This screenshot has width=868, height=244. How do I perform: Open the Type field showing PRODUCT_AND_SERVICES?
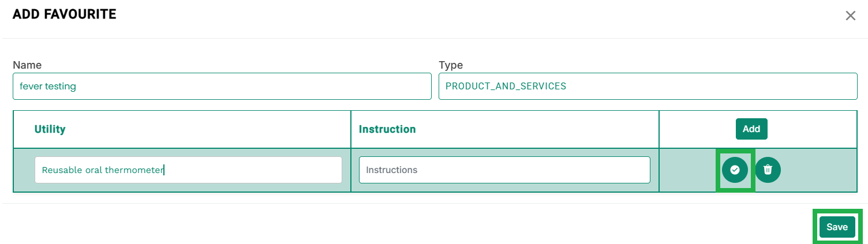(648, 86)
